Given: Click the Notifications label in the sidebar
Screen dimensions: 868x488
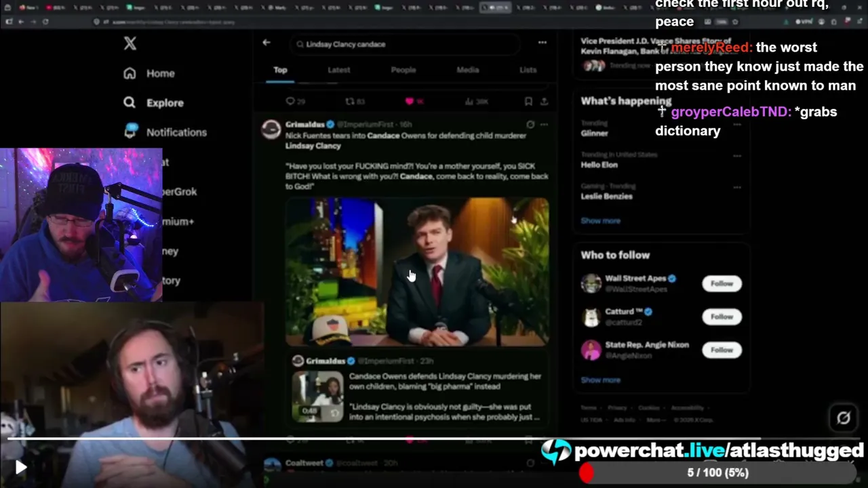Looking at the screenshot, I should click(176, 132).
